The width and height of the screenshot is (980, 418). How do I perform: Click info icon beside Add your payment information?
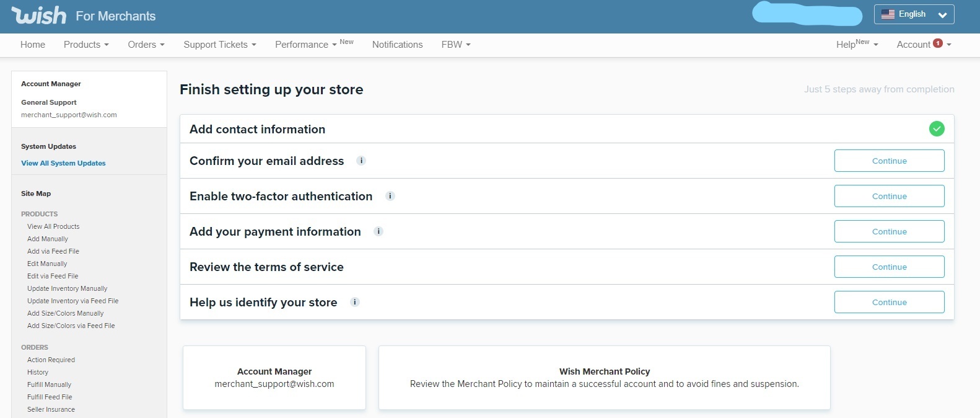(378, 231)
